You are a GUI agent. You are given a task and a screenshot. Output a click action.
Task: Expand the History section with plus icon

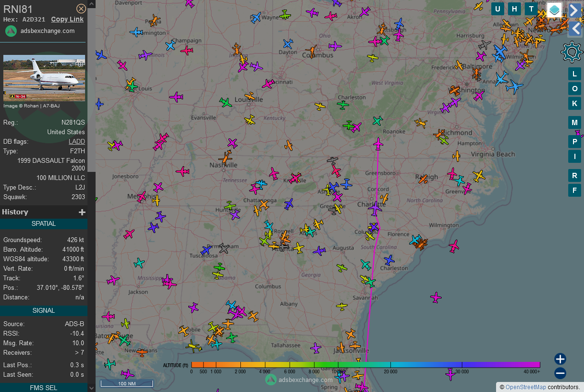[x=82, y=212]
